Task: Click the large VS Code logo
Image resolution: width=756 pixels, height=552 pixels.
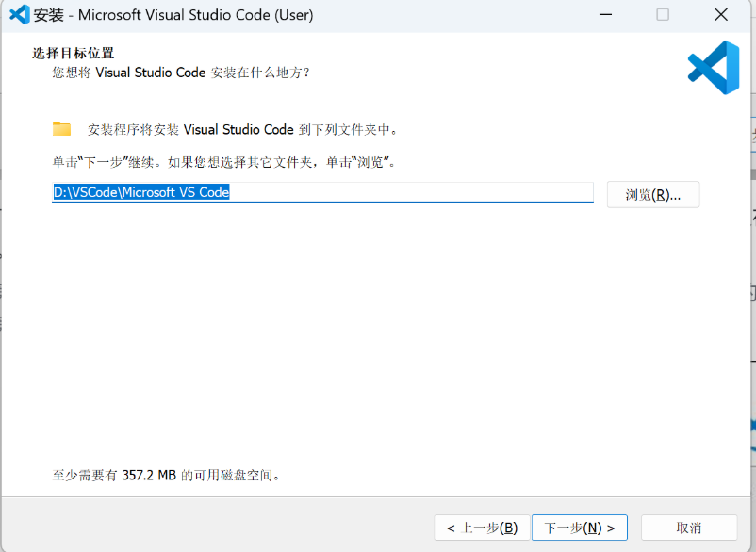Action: 714,68
